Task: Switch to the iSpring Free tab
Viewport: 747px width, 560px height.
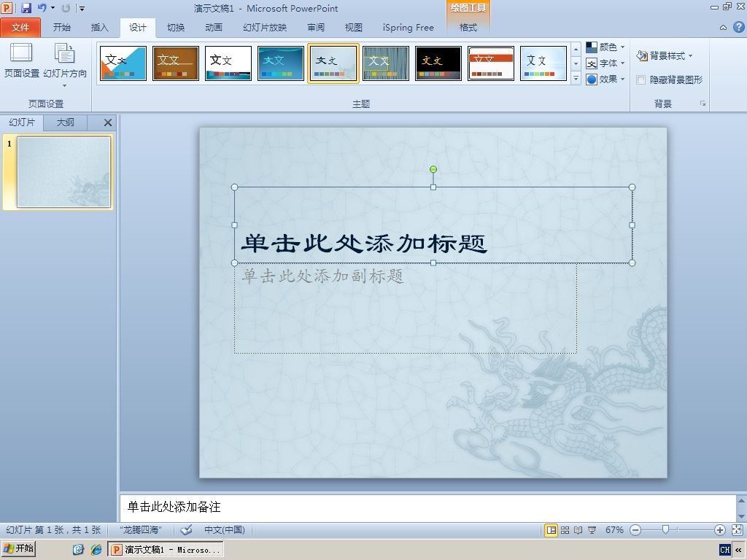Action: pos(409,28)
